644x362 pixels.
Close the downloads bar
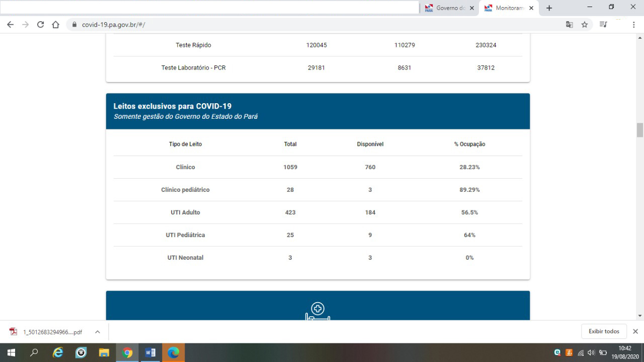point(635,331)
